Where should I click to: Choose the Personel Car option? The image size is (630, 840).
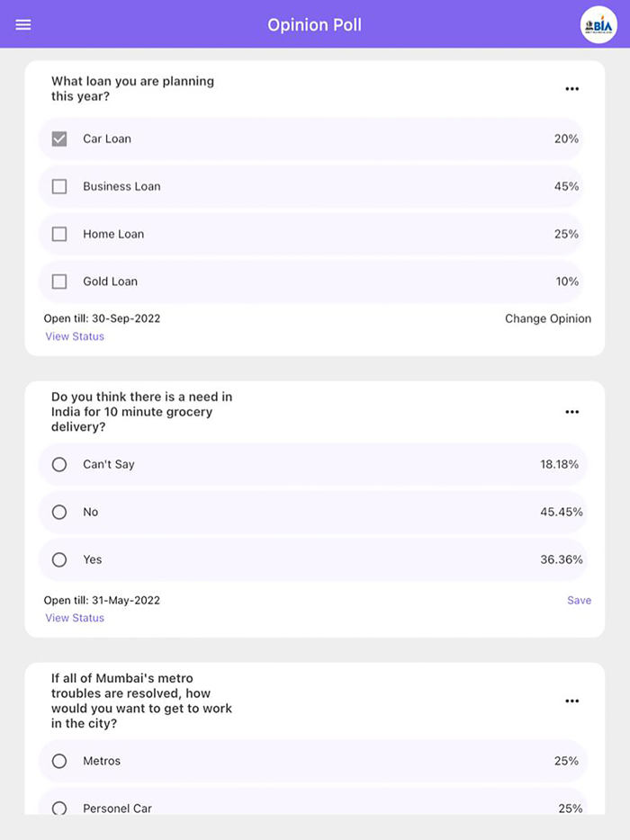[x=59, y=808]
